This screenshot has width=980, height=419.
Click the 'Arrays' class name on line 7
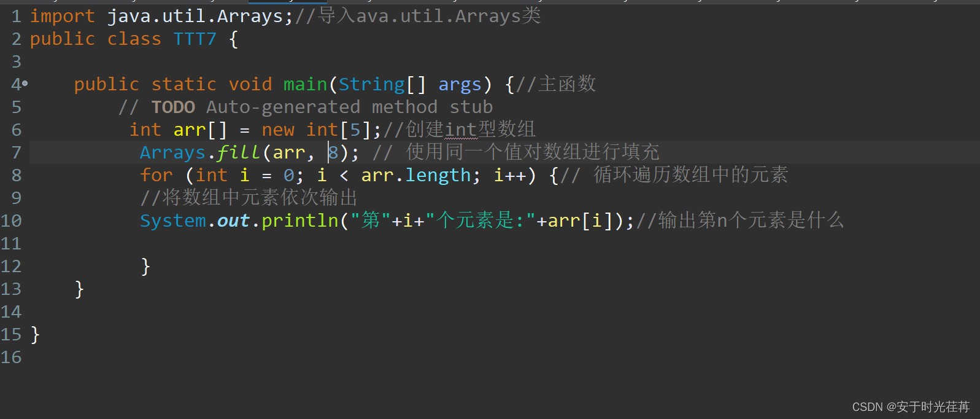173,152
